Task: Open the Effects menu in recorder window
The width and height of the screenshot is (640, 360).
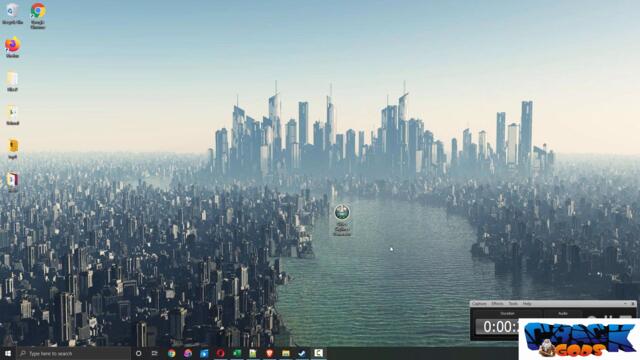Action: tap(497, 304)
